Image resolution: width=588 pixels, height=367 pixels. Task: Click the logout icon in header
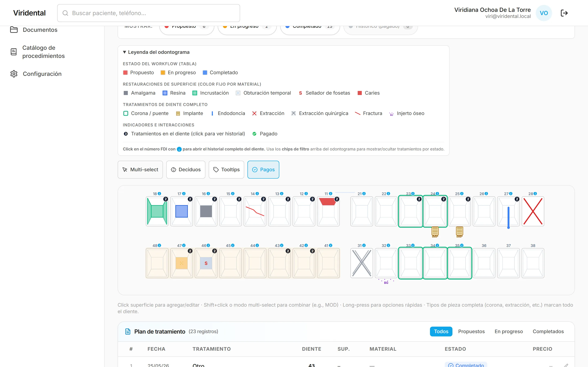[564, 13]
